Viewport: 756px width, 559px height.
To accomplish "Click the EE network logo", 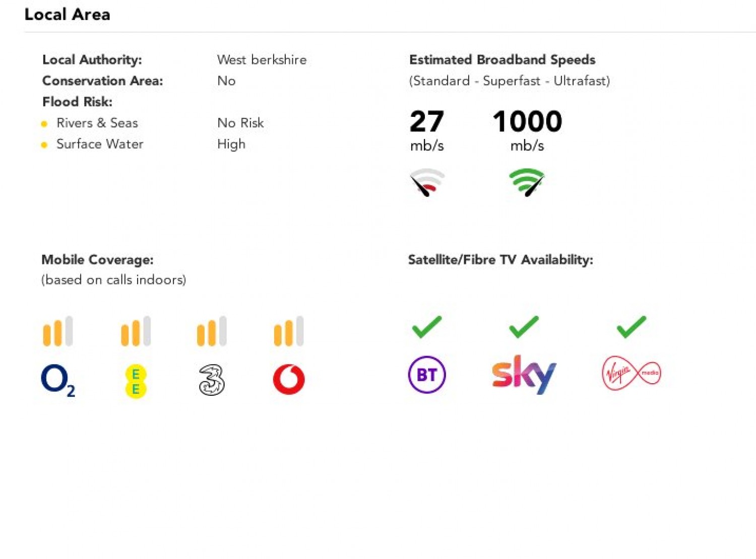I will [136, 381].
